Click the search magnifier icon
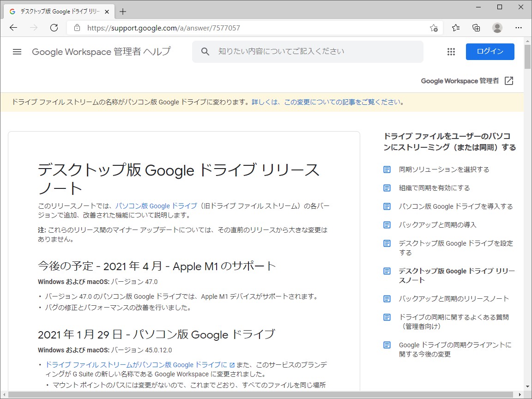Viewport: 532px width, 399px height. coord(205,52)
